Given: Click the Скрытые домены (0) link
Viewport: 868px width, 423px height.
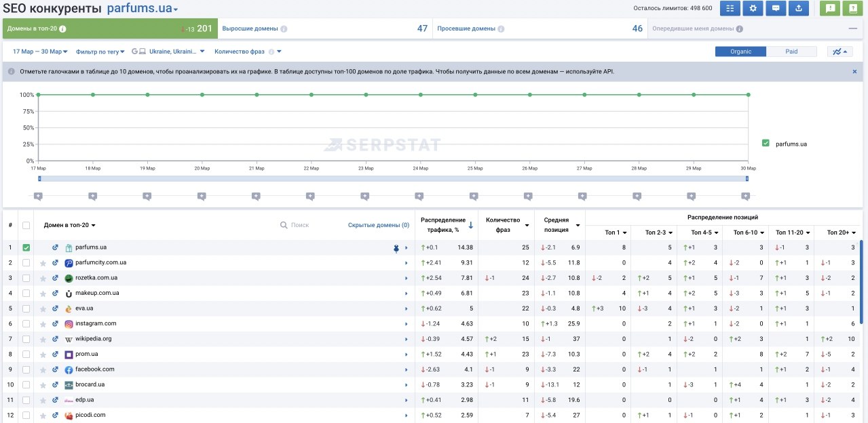Looking at the screenshot, I should [378, 225].
